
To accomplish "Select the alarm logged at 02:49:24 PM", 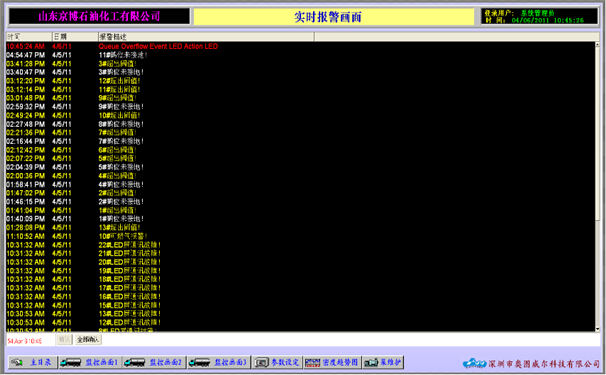I will (x=300, y=115).
